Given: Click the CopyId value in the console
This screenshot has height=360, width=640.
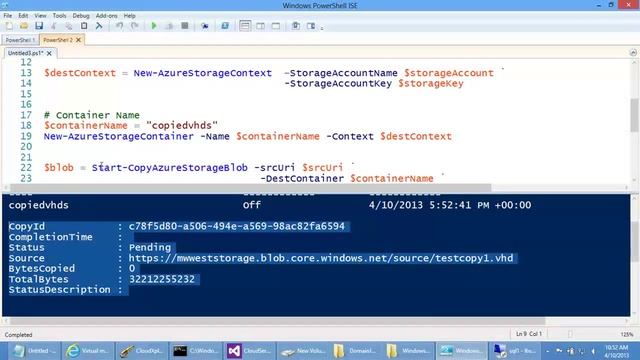Looking at the screenshot, I should [236, 227].
